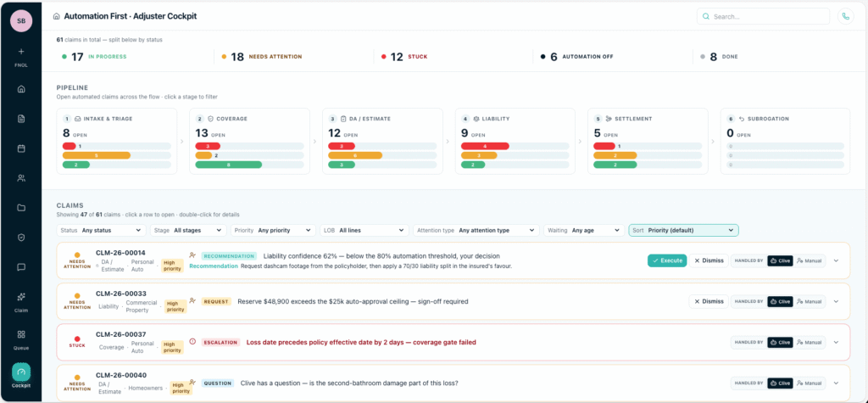Filter by 8 Done status
The height and width of the screenshot is (403, 868).
coord(719,57)
